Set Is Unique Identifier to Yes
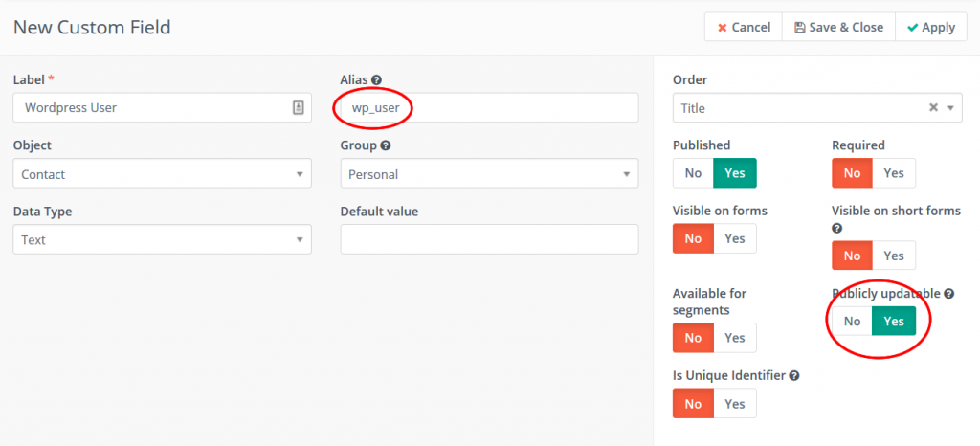This screenshot has height=446, width=980. pyautogui.click(x=734, y=404)
